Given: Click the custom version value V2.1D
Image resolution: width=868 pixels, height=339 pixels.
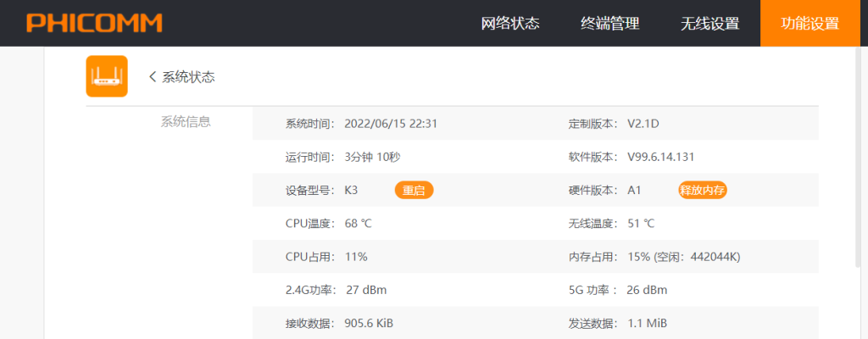Looking at the screenshot, I should pos(643,124).
